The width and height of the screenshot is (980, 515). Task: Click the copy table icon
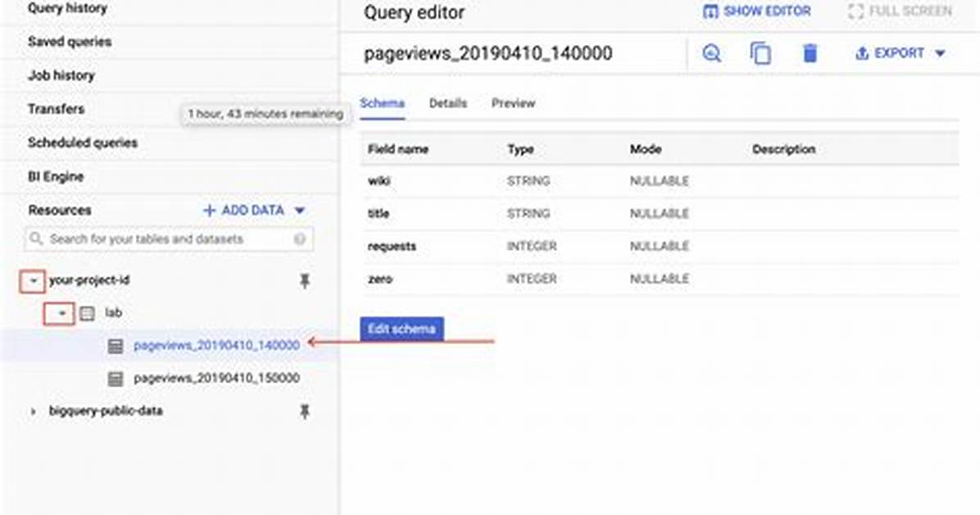click(760, 53)
